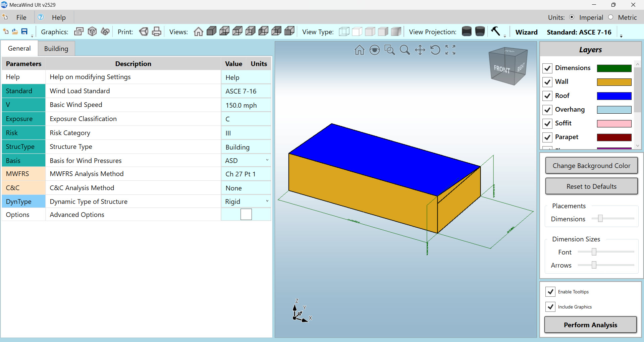Open the toolbar overflow arrow after Save icon

tap(32, 36)
